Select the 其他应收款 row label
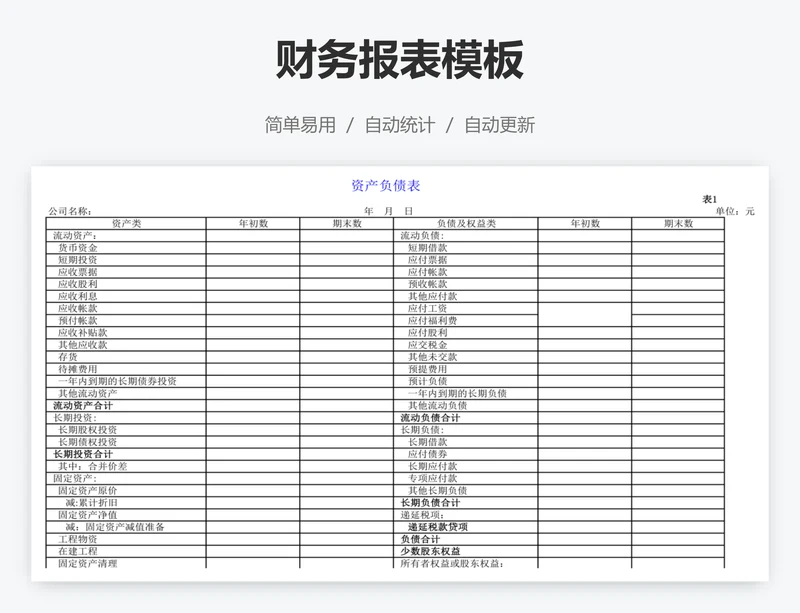 pos(83,345)
